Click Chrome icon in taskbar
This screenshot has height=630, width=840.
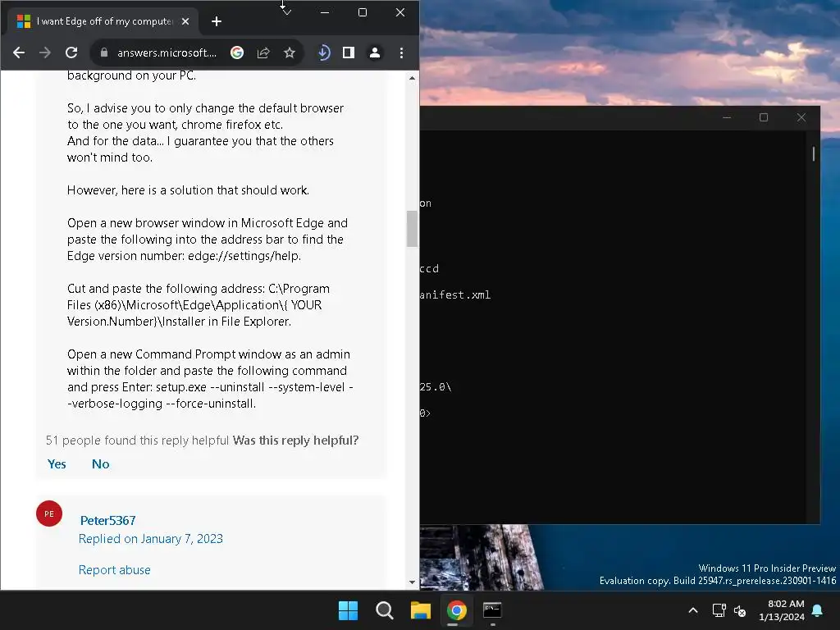(456, 610)
